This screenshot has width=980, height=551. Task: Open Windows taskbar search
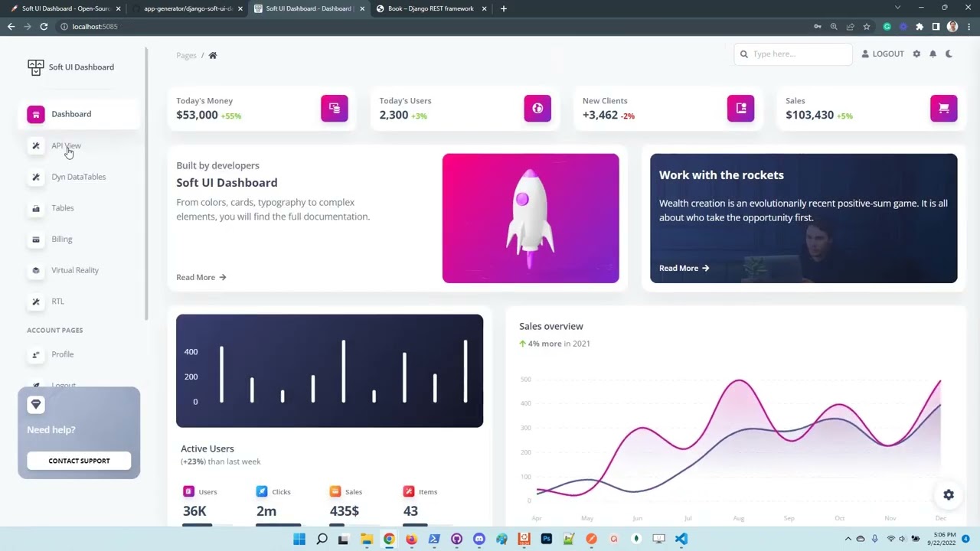pos(322,539)
